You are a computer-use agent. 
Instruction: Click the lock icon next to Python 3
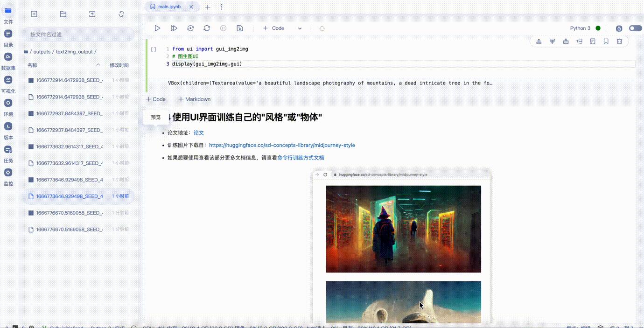point(619,28)
